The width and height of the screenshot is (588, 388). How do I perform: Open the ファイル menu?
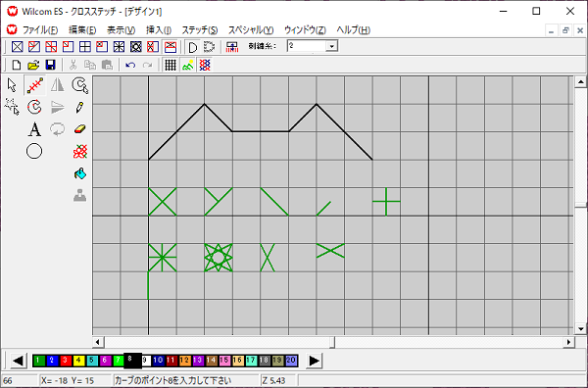tap(40, 29)
